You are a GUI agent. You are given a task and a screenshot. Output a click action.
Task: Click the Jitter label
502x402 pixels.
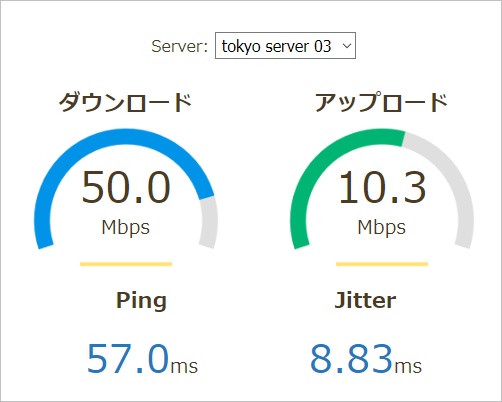point(365,300)
